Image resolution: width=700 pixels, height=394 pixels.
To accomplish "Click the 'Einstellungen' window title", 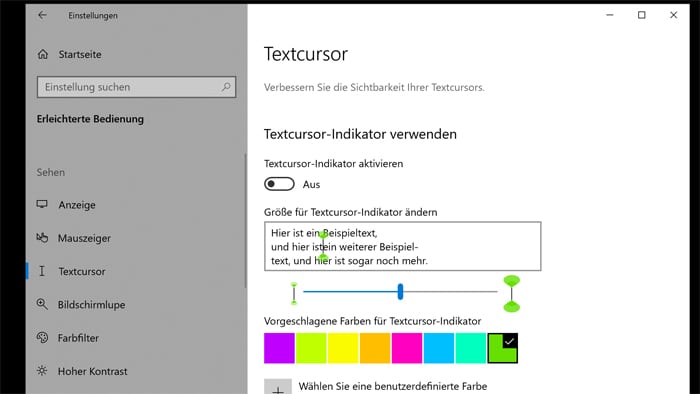I will tap(93, 16).
